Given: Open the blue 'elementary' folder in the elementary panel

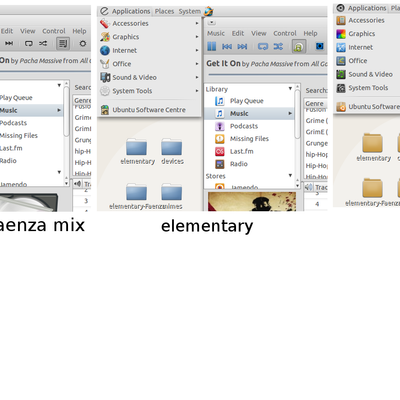Looking at the screenshot, I should [x=136, y=147].
